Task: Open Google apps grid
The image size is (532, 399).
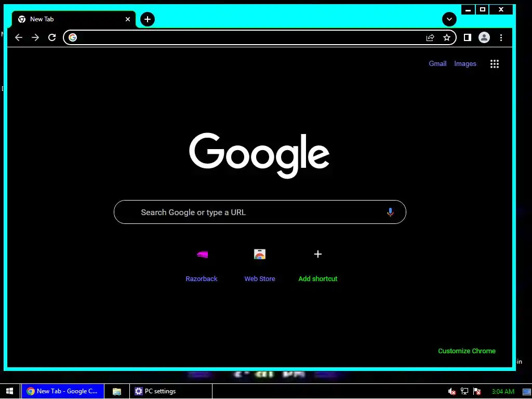Action: (495, 64)
